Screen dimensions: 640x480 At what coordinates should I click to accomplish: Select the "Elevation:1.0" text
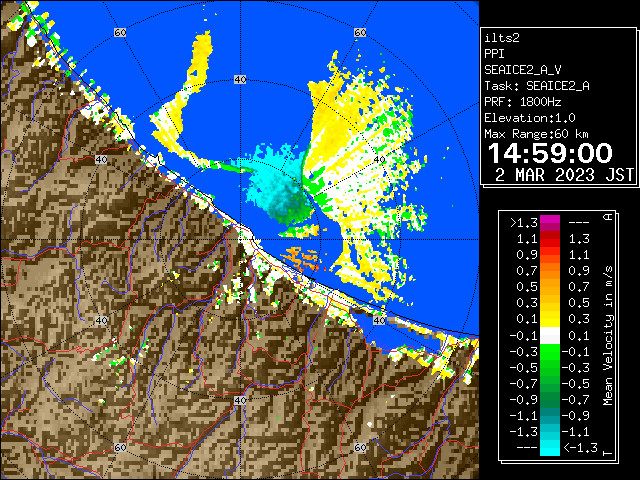click(529, 118)
